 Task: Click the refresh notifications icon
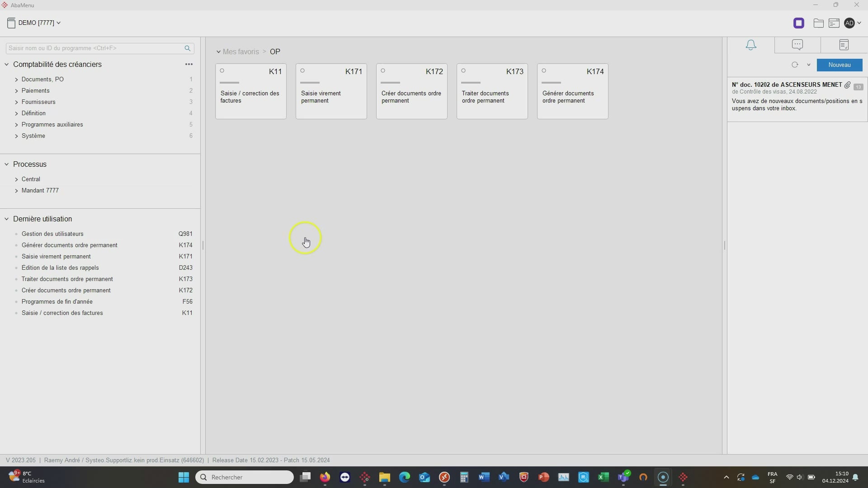(795, 65)
